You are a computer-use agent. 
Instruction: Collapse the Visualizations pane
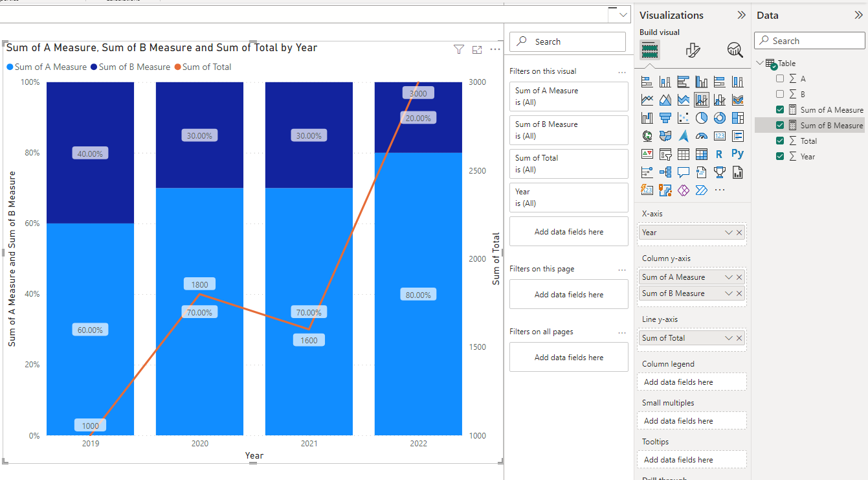[741, 15]
